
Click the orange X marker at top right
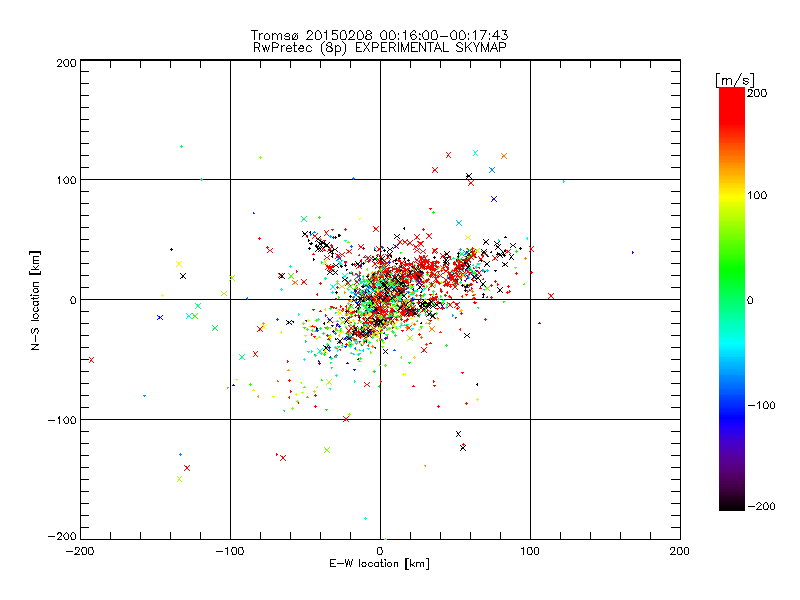(504, 156)
